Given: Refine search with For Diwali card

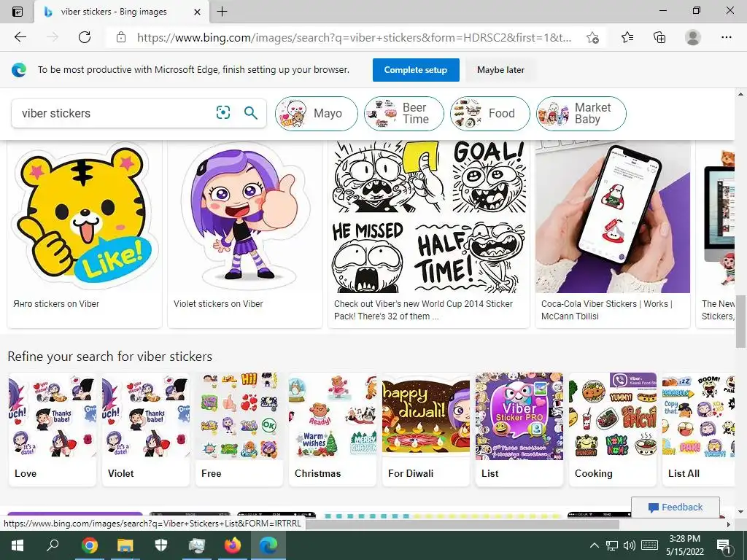Looking at the screenshot, I should (x=426, y=429).
